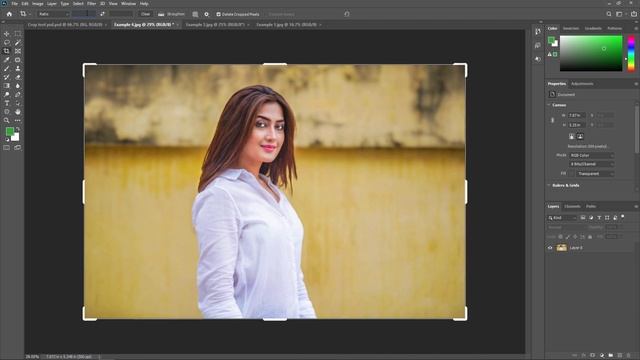Screen dimensions: 640x360
Task: Reset the crop with the undo arrow icon
Action: click(347, 14)
